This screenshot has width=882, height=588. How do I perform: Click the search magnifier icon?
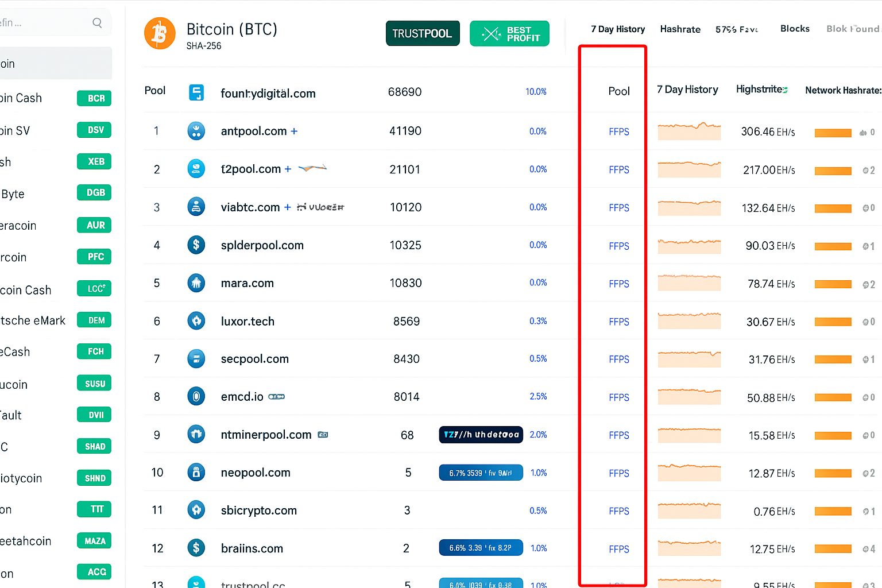point(97,23)
